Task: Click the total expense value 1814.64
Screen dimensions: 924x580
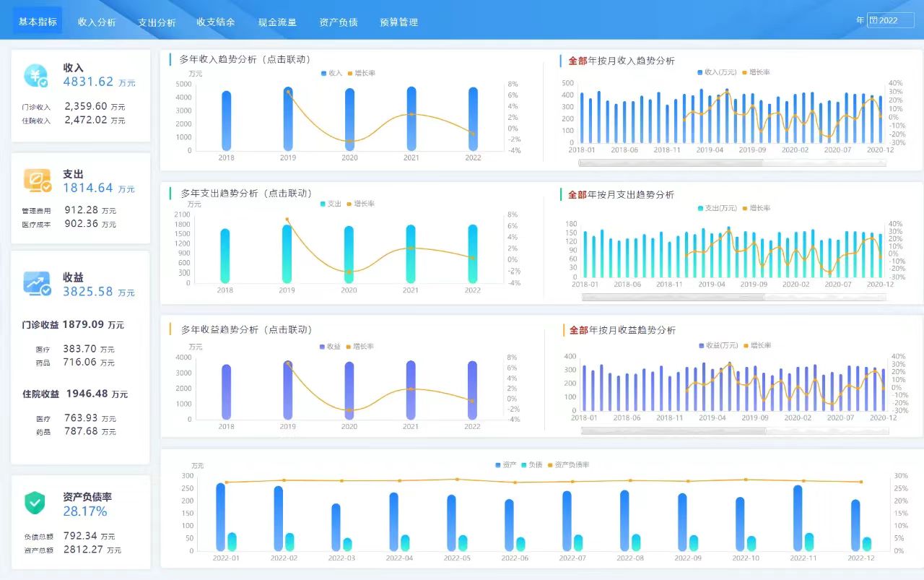Action: coord(88,188)
